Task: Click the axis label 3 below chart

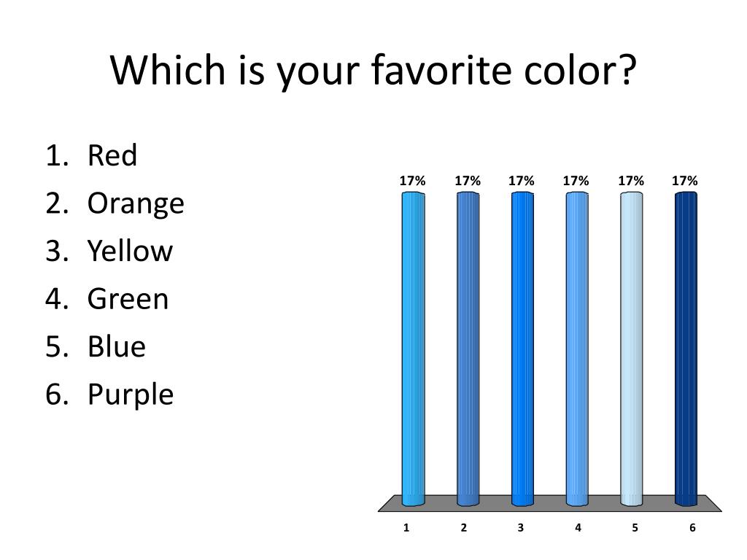Action: pos(521,528)
